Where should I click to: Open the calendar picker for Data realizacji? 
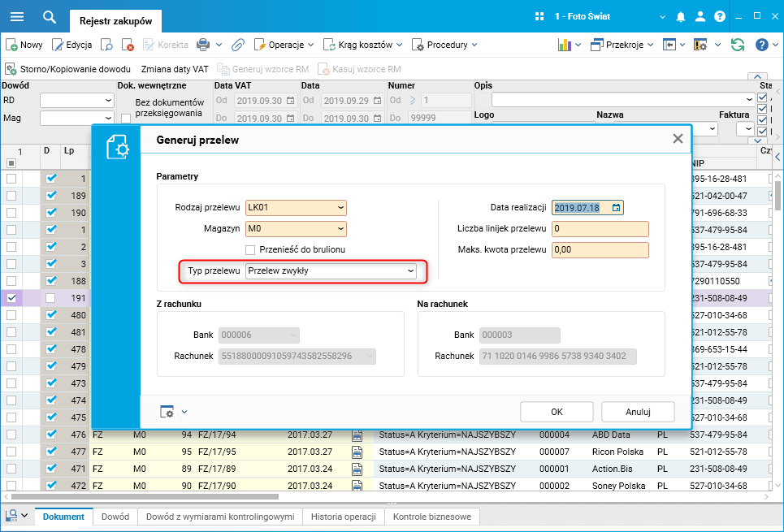click(x=617, y=208)
